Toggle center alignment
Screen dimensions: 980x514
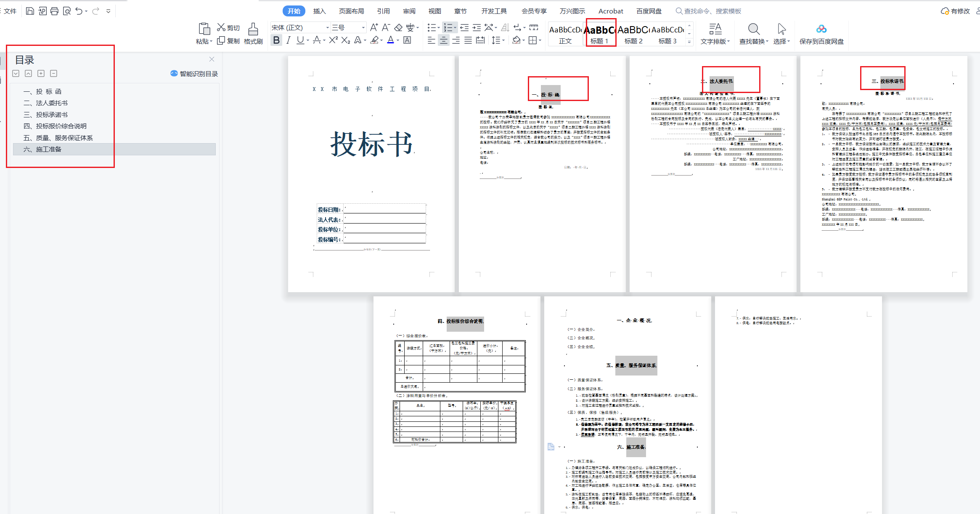point(443,40)
